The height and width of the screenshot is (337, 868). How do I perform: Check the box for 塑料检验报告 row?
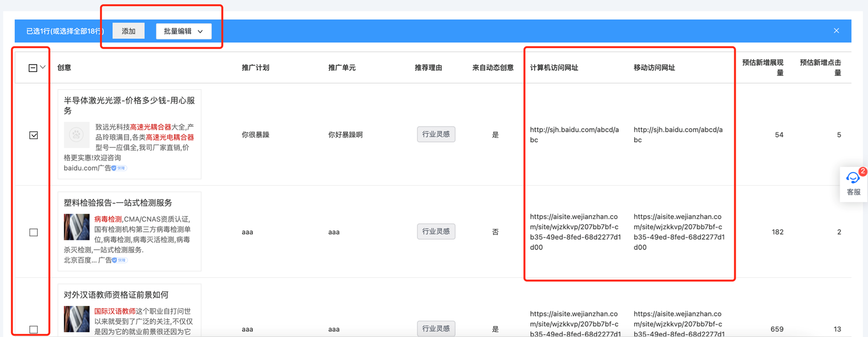(34, 233)
